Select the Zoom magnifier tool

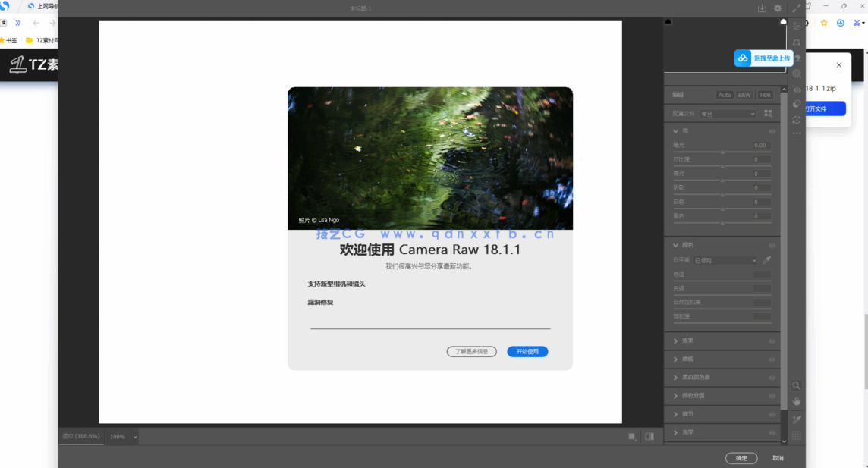(x=797, y=386)
